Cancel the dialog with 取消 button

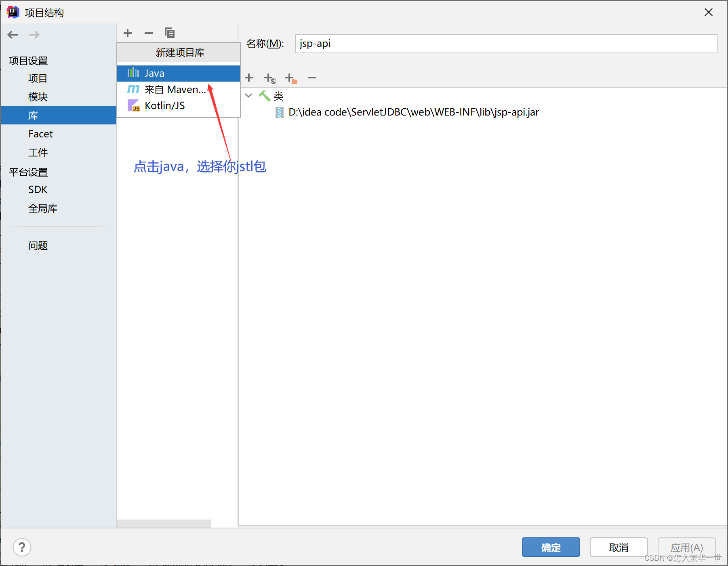(619, 547)
